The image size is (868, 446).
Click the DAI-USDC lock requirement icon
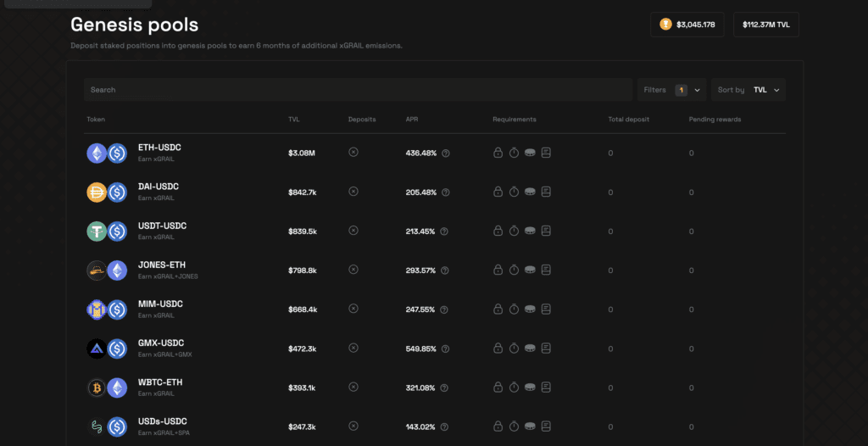[498, 192]
